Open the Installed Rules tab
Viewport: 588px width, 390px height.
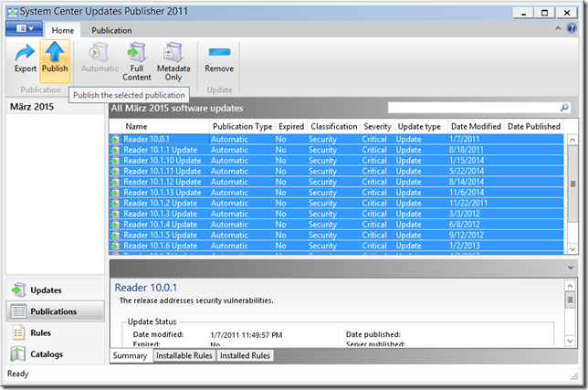click(245, 355)
